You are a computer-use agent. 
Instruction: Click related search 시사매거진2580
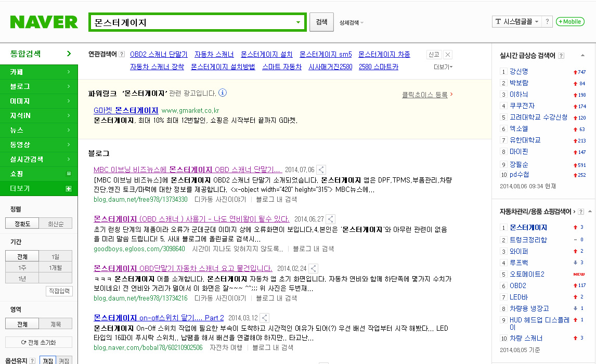[x=330, y=67]
